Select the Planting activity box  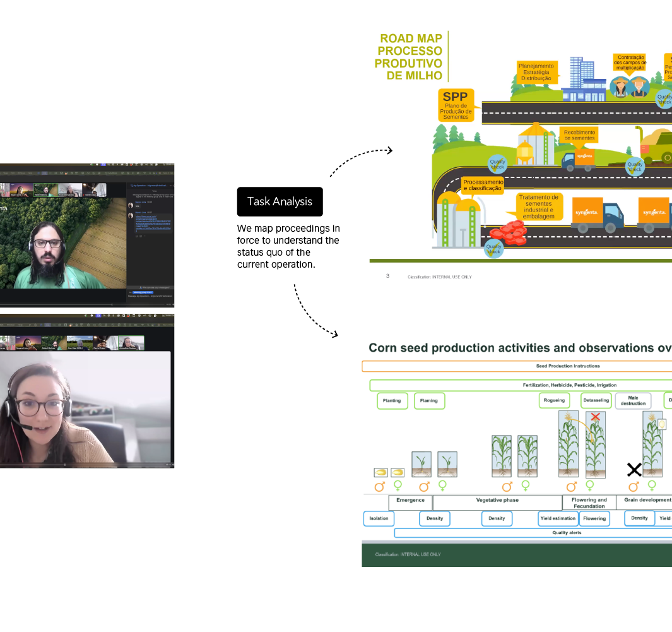coord(392,401)
